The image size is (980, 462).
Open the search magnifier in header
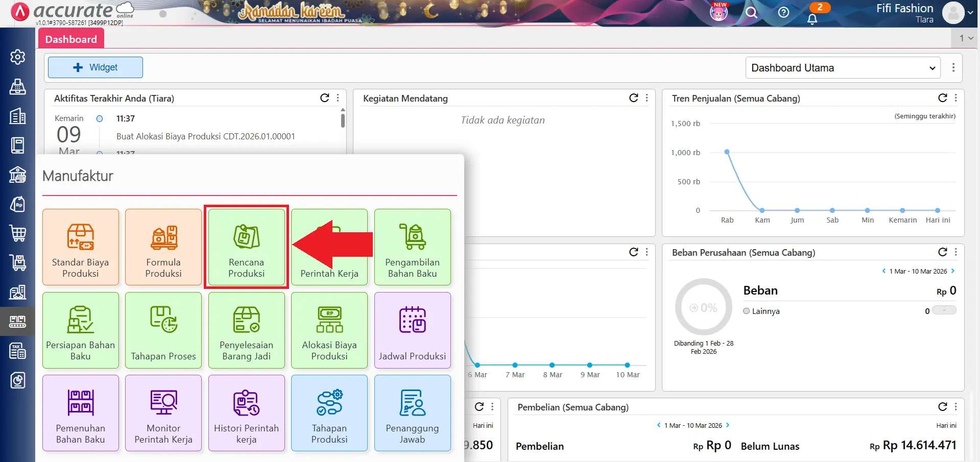tap(751, 13)
